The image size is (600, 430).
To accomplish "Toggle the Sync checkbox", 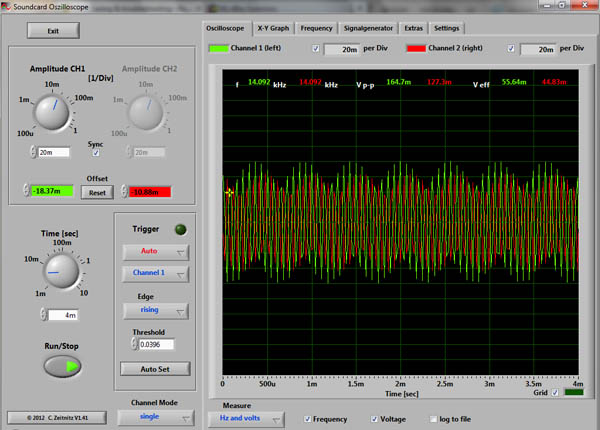I will (x=95, y=153).
